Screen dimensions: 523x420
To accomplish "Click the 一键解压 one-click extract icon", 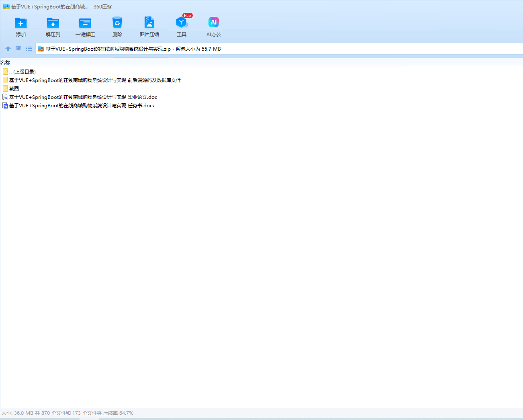I will (x=85, y=23).
